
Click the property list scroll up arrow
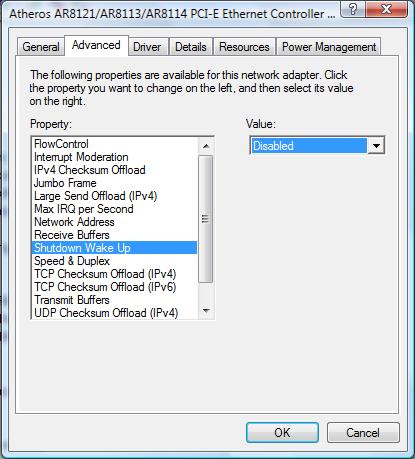click(206, 146)
